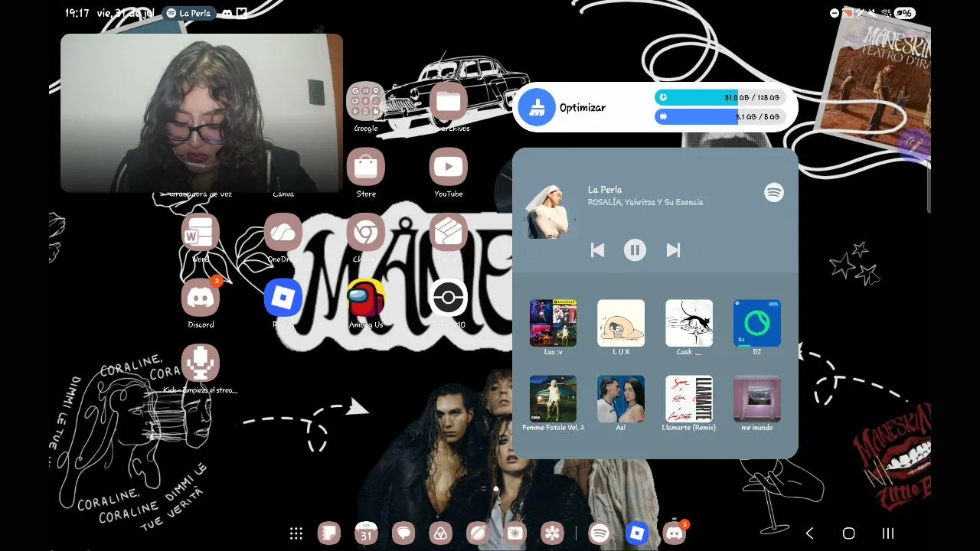Open the Cuak playlist thumbnail
This screenshot has width=980, height=551.
pyautogui.click(x=689, y=323)
